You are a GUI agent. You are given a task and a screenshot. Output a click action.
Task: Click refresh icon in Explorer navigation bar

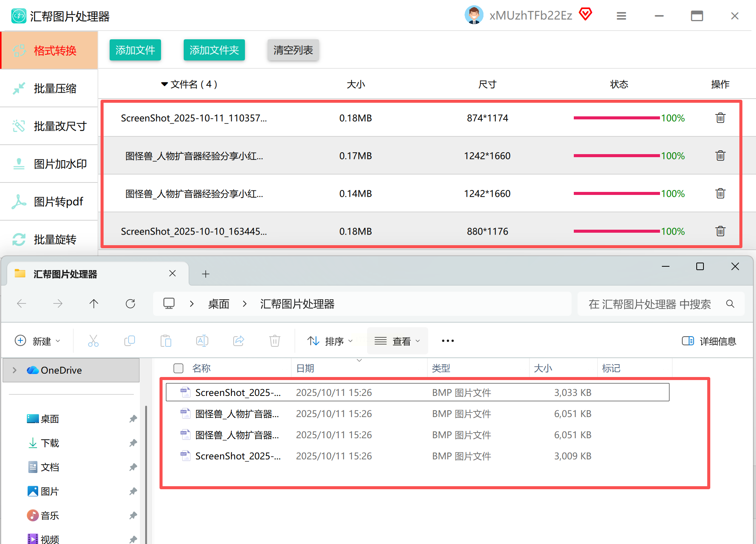click(x=130, y=304)
